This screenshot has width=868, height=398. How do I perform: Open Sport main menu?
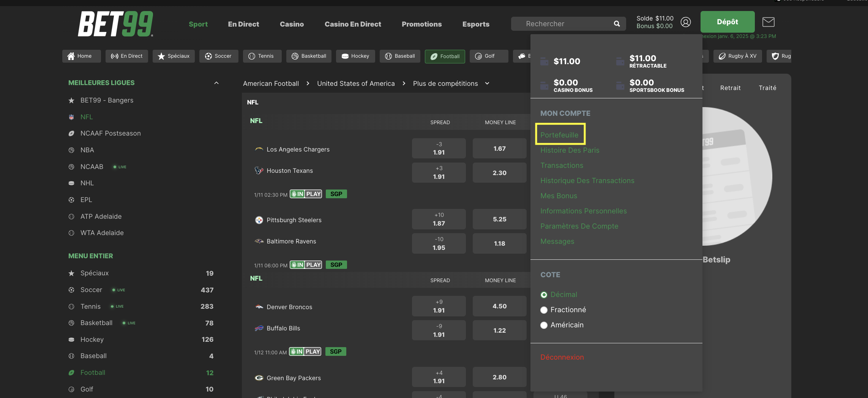click(198, 24)
